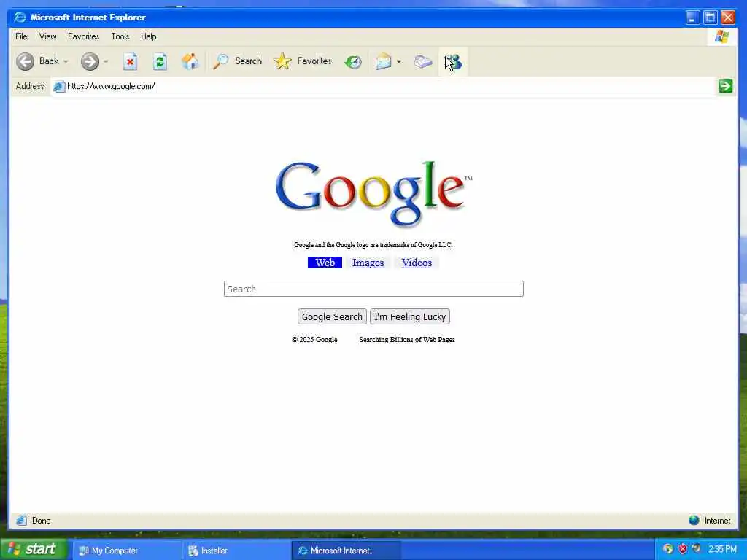Open the Forward history dropdown arrow
The height and width of the screenshot is (560, 747).
(106, 61)
